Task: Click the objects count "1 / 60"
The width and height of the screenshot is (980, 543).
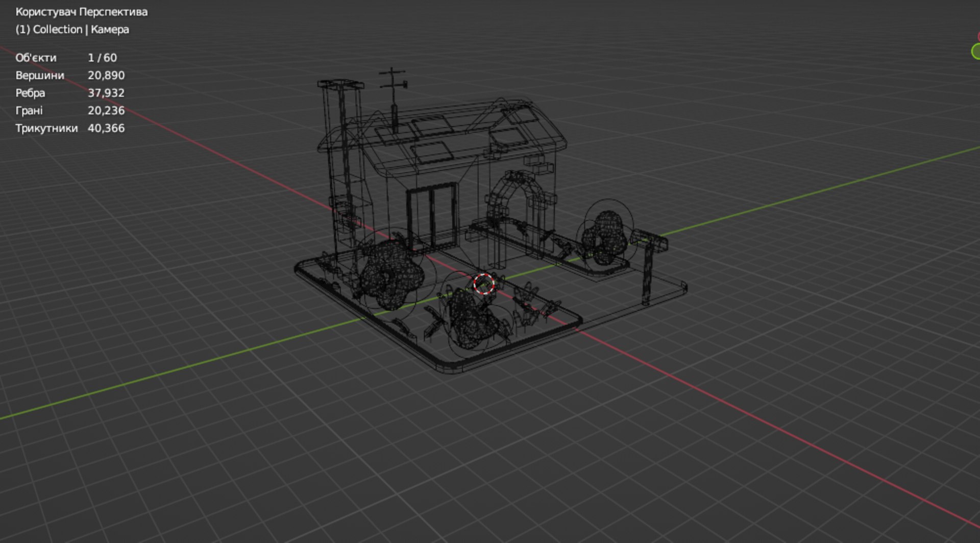Action: (x=102, y=58)
